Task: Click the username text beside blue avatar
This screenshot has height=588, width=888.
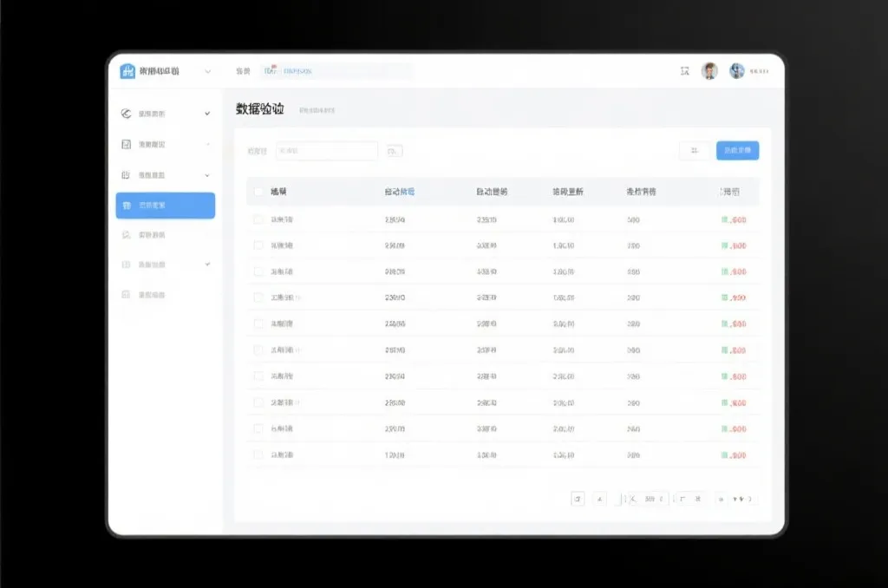Action: pyautogui.click(x=759, y=71)
